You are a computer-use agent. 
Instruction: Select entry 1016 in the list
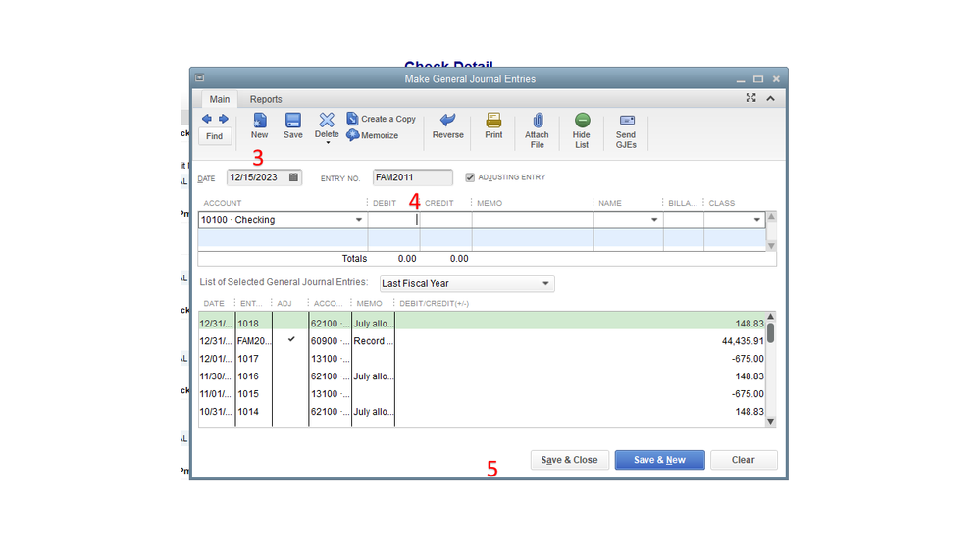[482, 376]
